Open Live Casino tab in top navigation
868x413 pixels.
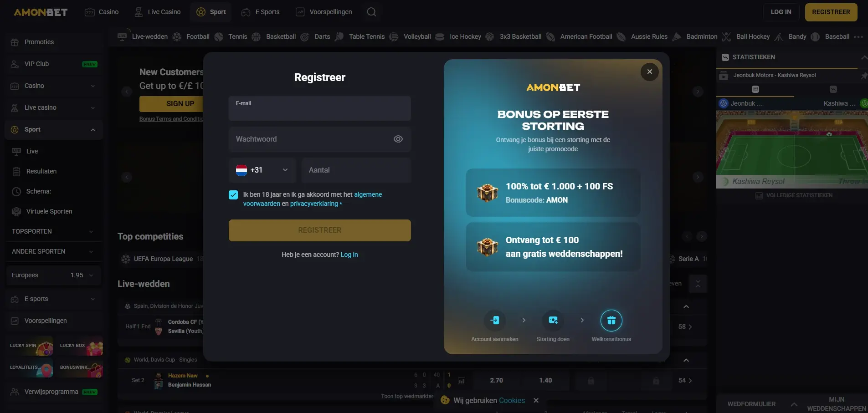pyautogui.click(x=158, y=12)
